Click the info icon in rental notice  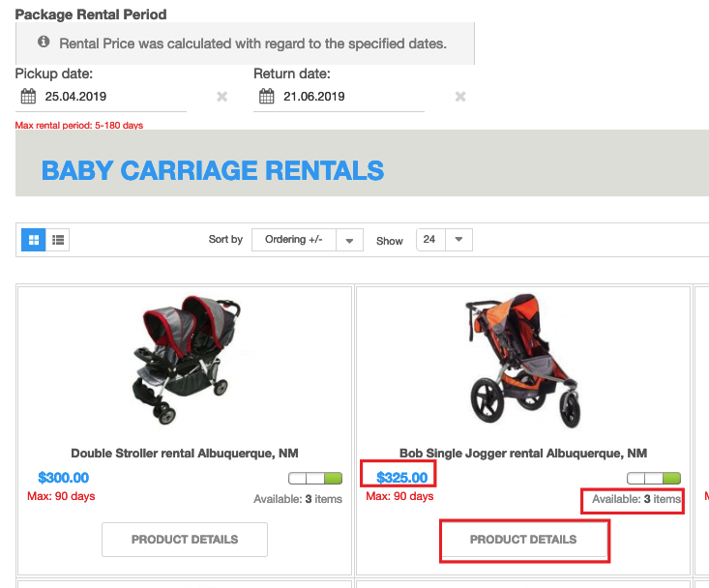tap(43, 44)
